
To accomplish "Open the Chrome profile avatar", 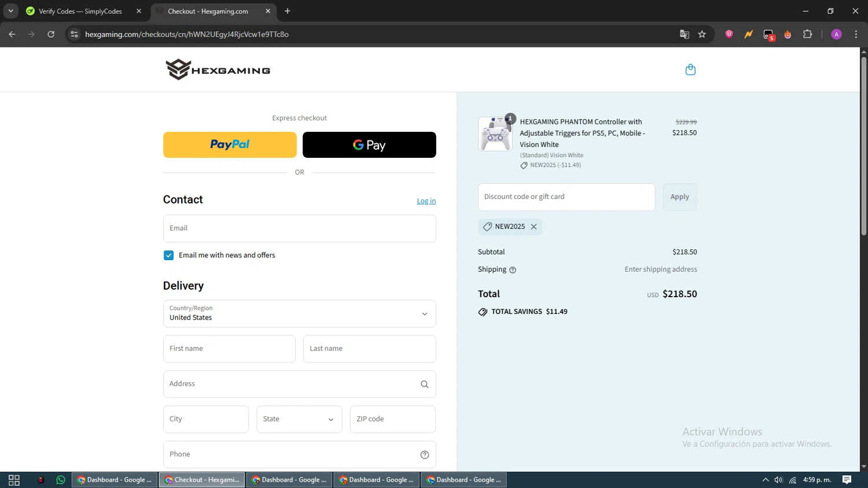I will click(x=836, y=34).
